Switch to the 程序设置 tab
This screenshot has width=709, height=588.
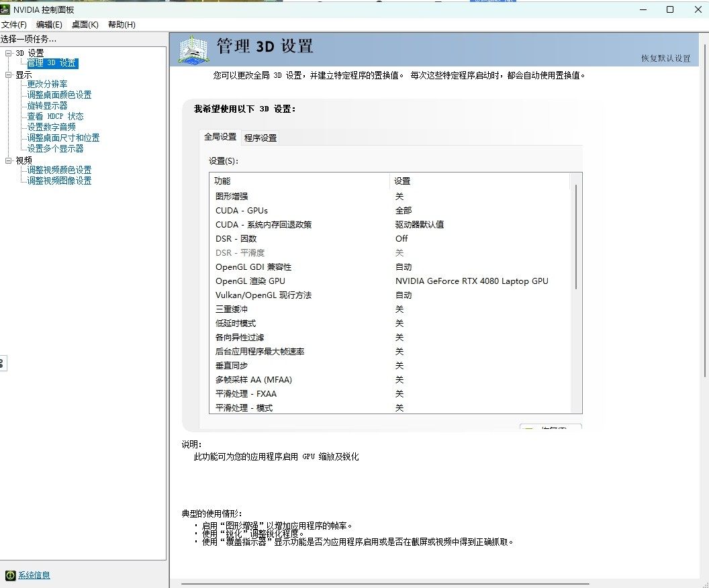pyautogui.click(x=261, y=138)
